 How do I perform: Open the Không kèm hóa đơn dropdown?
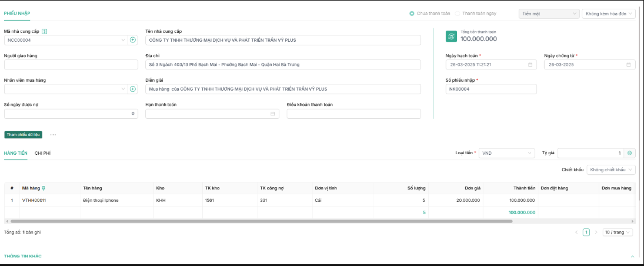609,14
